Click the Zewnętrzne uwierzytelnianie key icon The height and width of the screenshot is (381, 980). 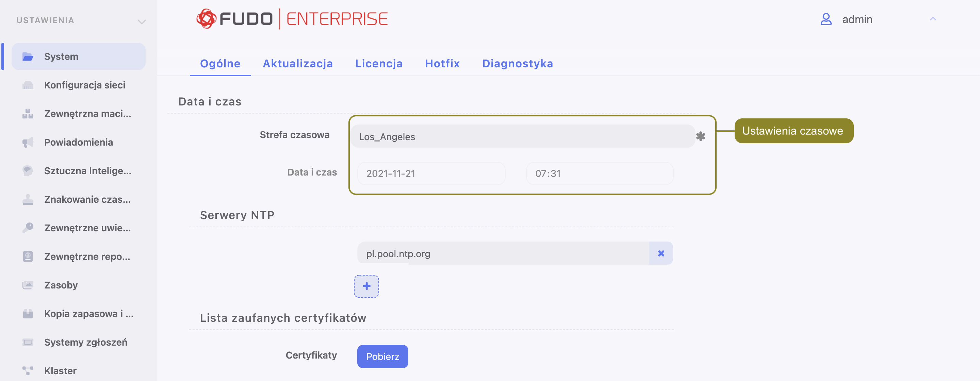pyautogui.click(x=28, y=228)
